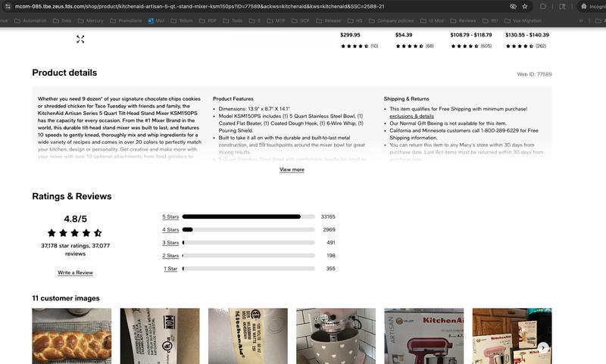Expand product details with View more
Viewport: 606px width, 364px height.
click(292, 170)
